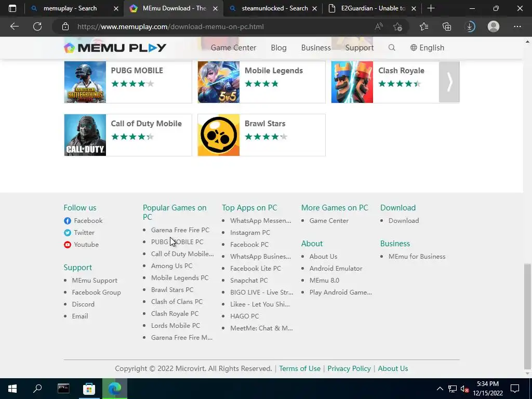Open the Discord support link

[83, 304]
